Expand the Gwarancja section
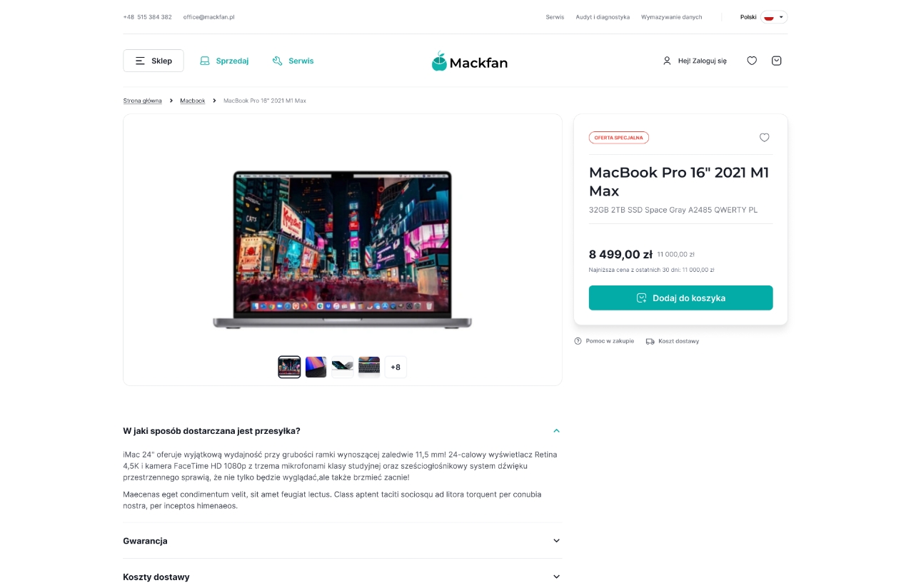Screen dimensions: 911x588 342,541
